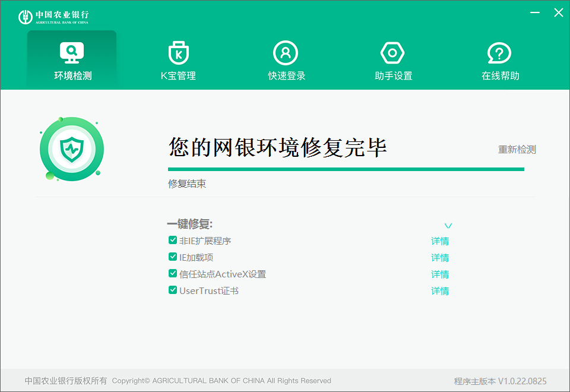Minimize the window
The image size is (570, 392).
click(535, 12)
